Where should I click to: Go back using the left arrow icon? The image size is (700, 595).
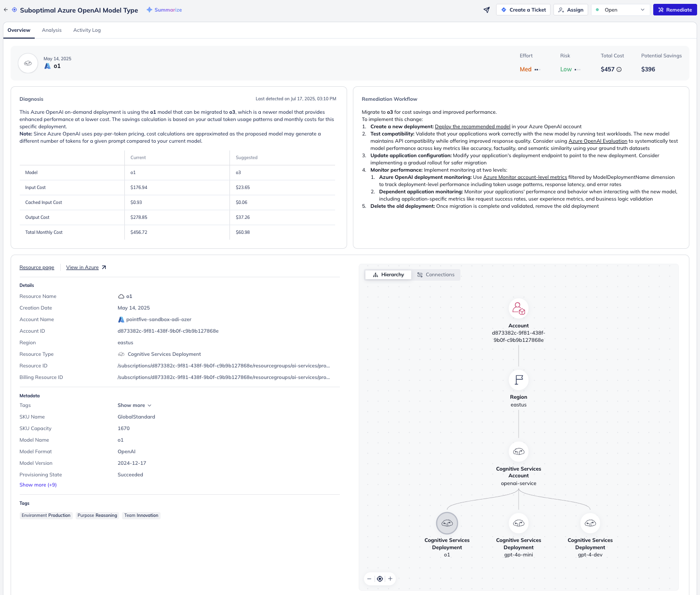(6, 10)
